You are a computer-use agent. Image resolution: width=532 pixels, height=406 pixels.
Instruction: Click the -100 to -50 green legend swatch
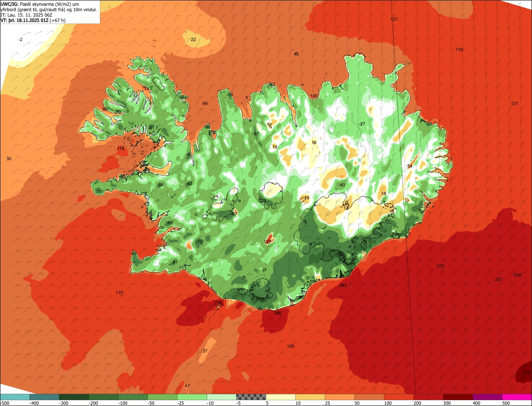tap(133, 397)
